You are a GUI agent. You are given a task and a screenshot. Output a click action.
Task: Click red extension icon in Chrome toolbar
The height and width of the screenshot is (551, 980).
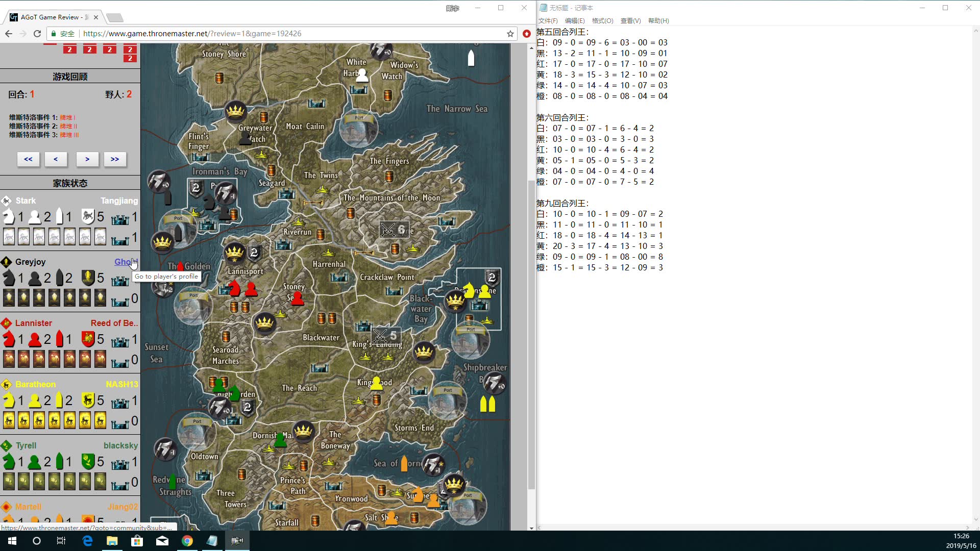click(x=527, y=34)
